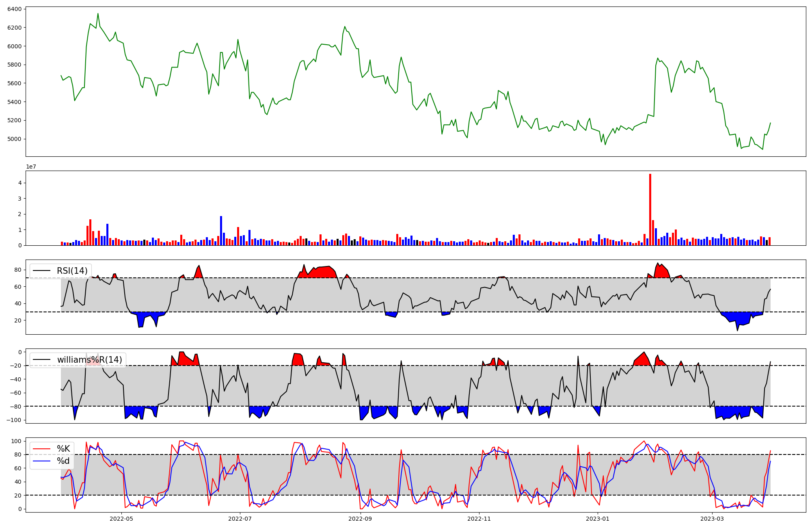Click the williams%R(14) legend label
This screenshot has height=528, width=812.
(89, 360)
